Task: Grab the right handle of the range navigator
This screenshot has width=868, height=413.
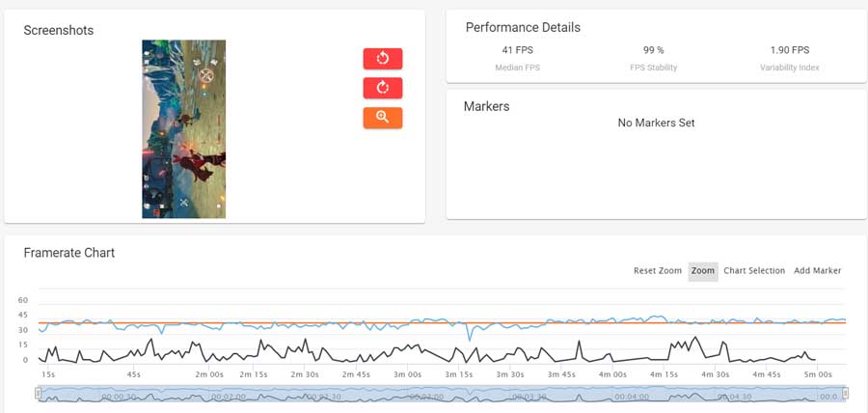Action: 845,393
